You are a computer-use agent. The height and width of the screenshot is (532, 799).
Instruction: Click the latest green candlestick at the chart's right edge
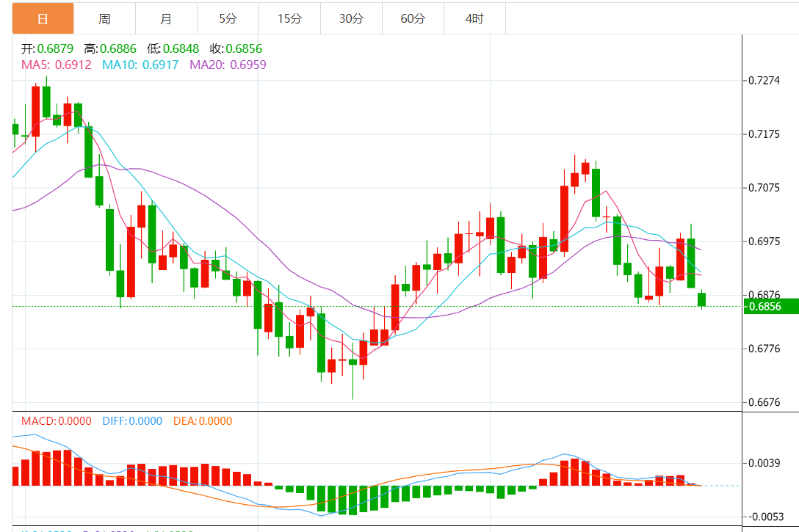point(701,300)
